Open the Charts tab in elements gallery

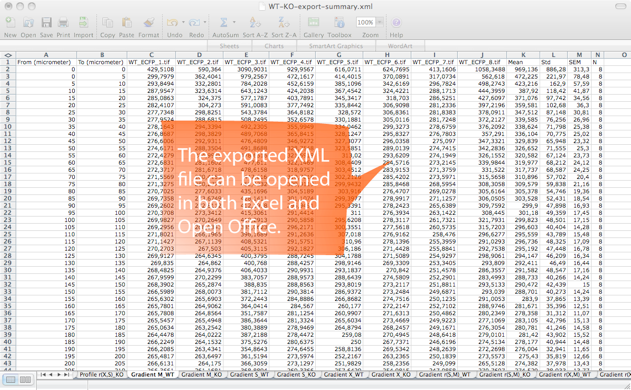click(274, 46)
